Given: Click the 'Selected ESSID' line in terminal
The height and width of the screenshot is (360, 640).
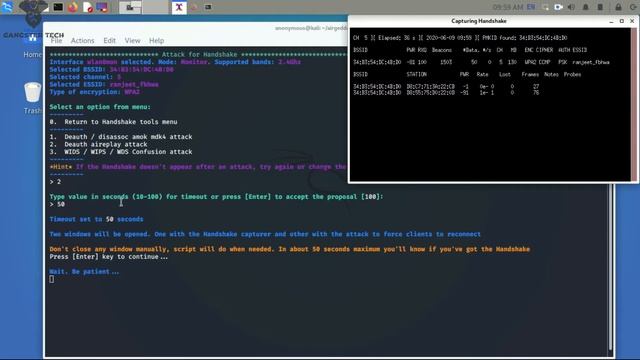Looking at the screenshot, I should pyautogui.click(x=104, y=84).
